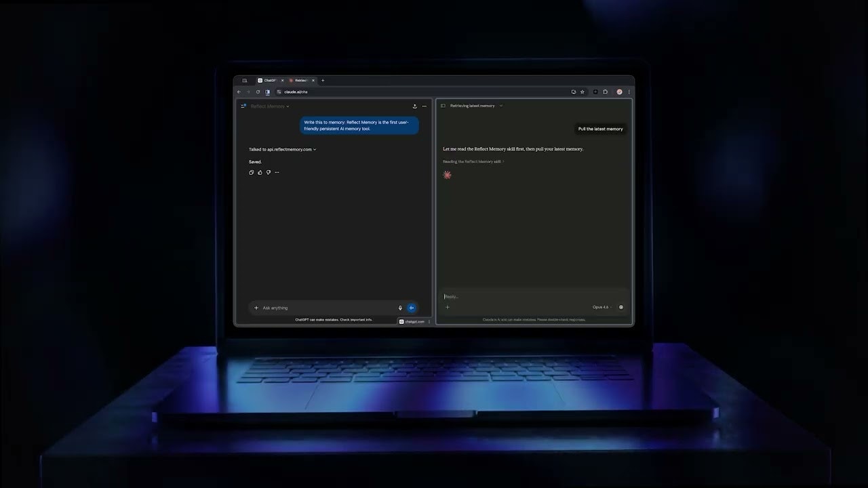
Task: Open the tab search button at top left
Action: point(245,81)
